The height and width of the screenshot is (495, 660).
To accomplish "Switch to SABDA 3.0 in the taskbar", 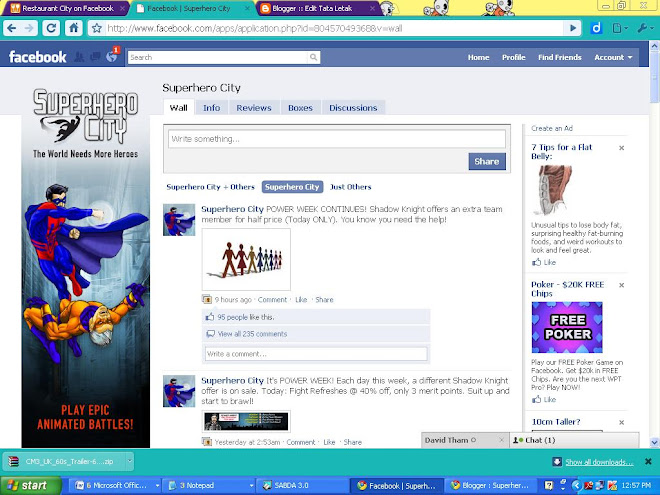I will point(303,485).
